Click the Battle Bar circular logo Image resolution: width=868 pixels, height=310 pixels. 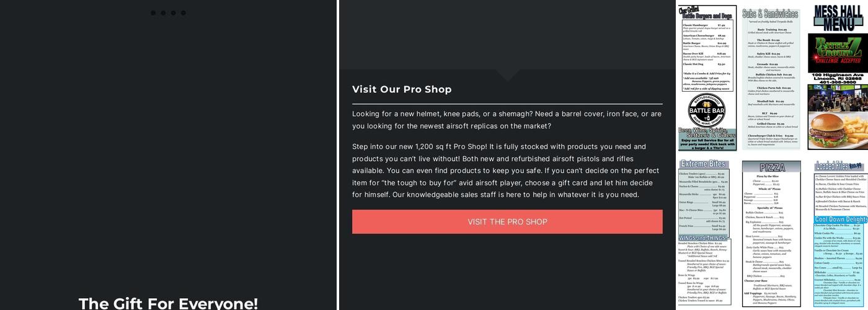pyautogui.click(x=707, y=112)
